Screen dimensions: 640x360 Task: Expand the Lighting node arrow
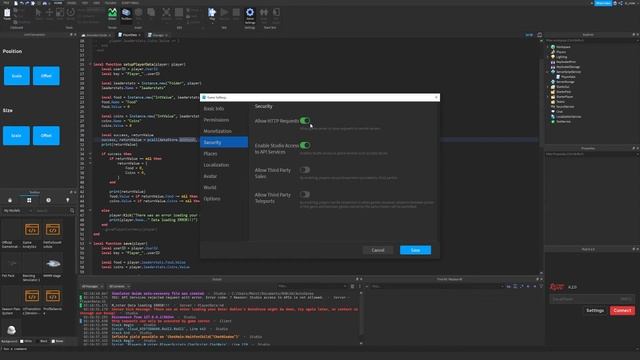(548, 57)
